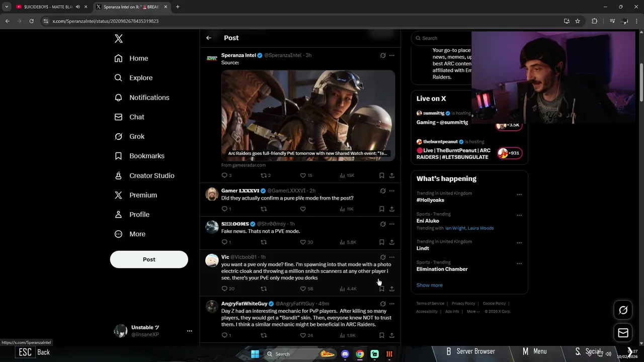Screen dimensions: 644x362
Task: Click browser address bar URL
Action: [x=106, y=21]
